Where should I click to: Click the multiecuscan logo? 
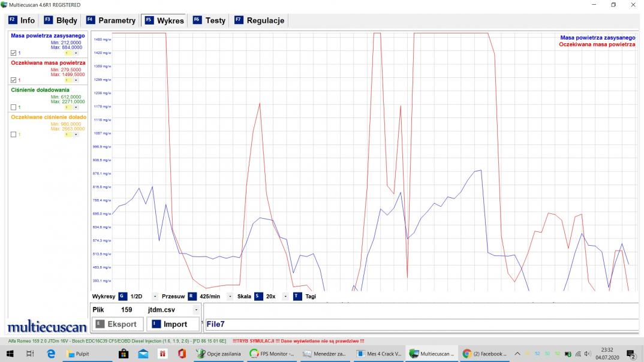(47, 327)
